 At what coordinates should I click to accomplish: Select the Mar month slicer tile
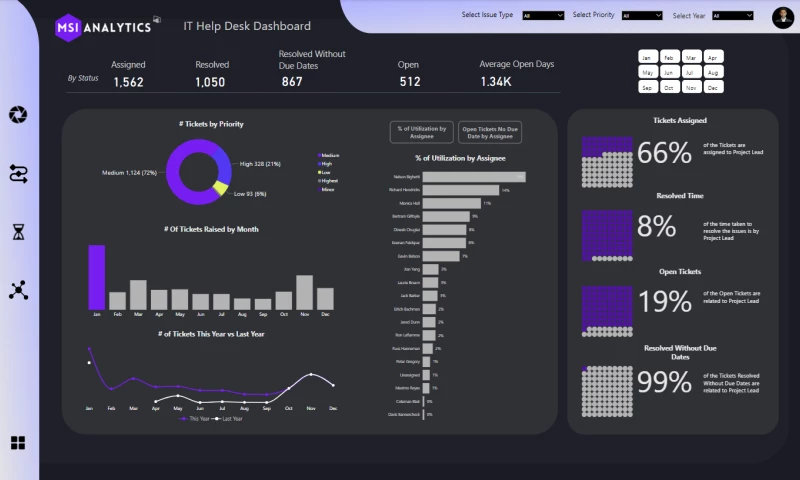pos(691,57)
